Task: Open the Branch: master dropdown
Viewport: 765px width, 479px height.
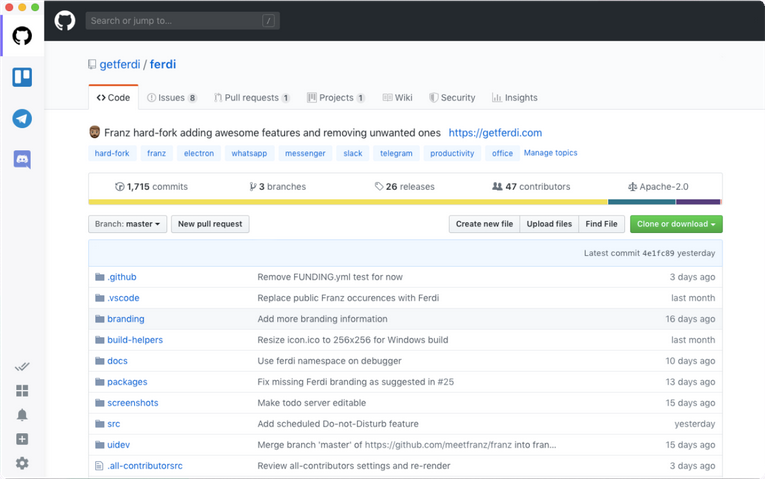Action: [x=127, y=224]
